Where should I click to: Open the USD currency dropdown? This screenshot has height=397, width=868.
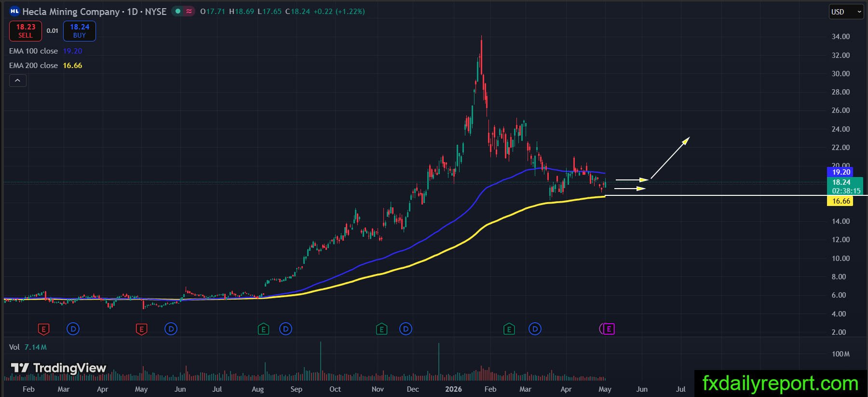(846, 12)
